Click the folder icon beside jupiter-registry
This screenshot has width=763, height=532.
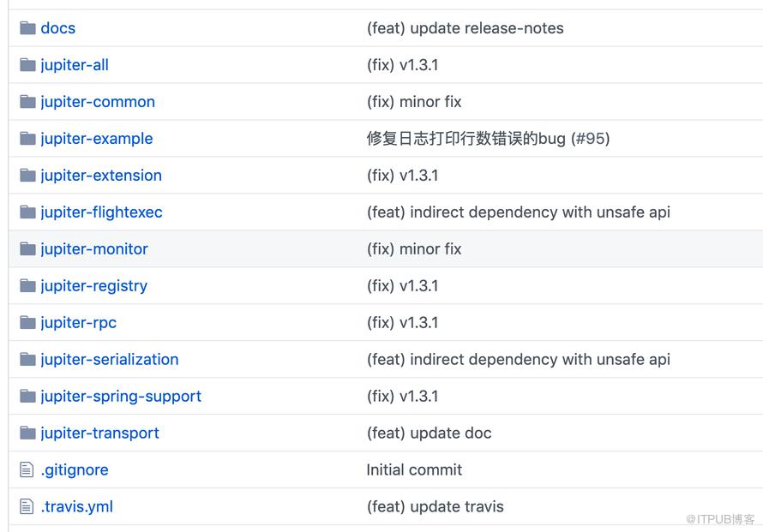click(27, 285)
